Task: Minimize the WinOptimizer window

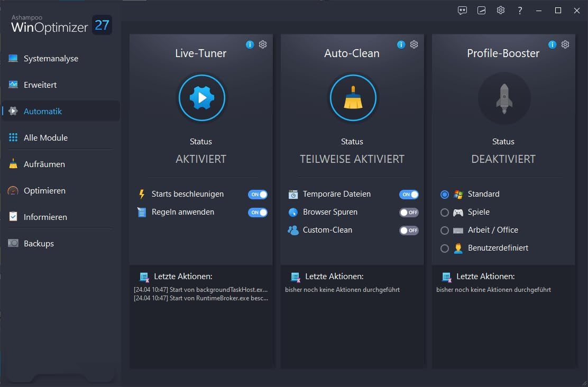Action: point(539,11)
